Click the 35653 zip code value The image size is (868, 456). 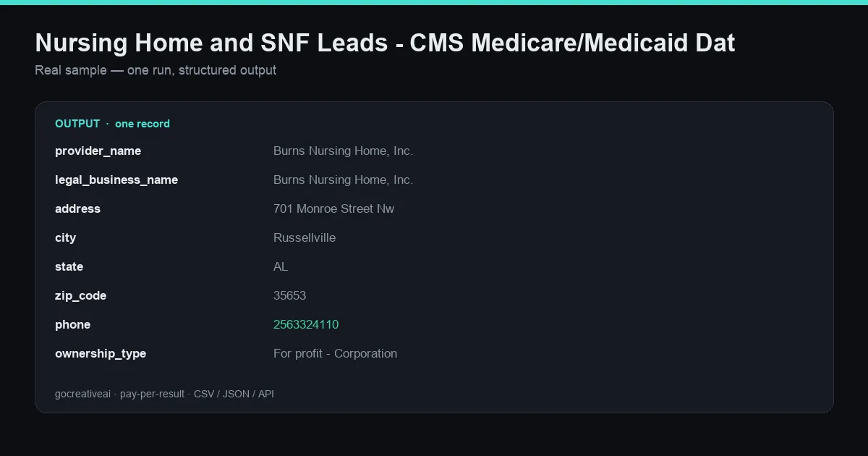click(289, 295)
